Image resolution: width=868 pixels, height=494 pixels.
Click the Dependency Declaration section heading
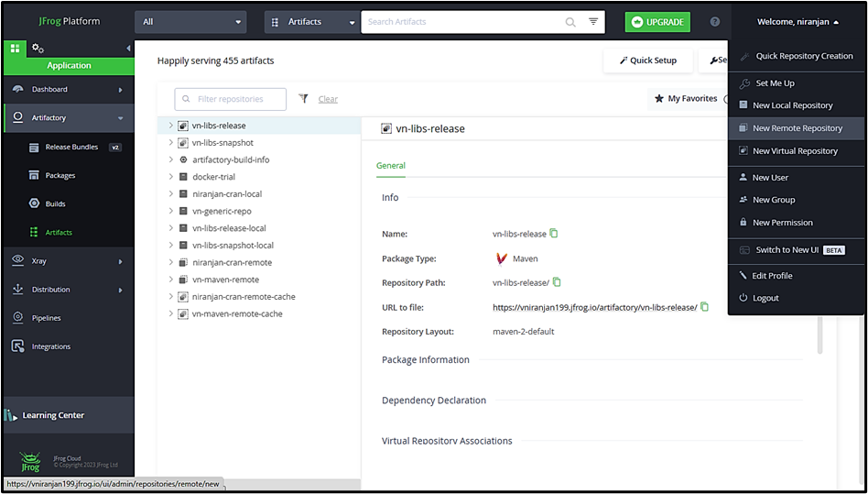(x=434, y=401)
